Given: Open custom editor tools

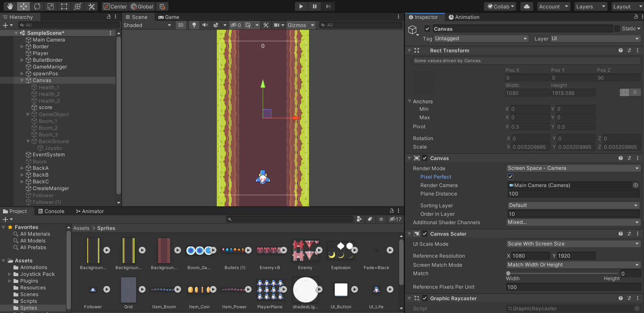Looking at the screenshot, I should pyautogui.click(x=91, y=6).
